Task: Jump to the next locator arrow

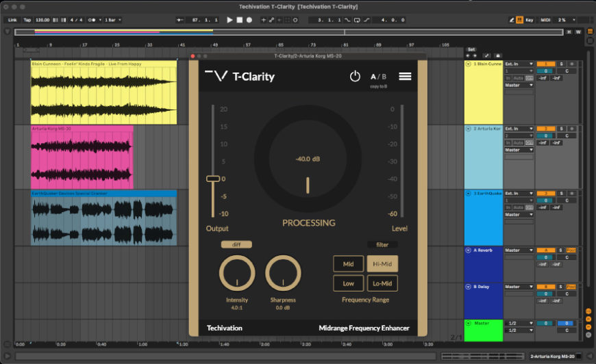Action: tap(475, 56)
